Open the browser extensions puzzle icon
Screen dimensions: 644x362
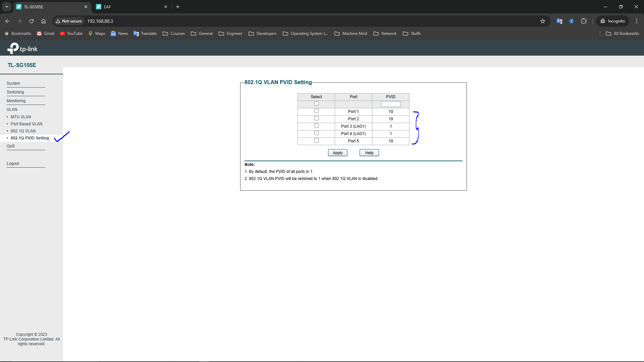(584, 21)
